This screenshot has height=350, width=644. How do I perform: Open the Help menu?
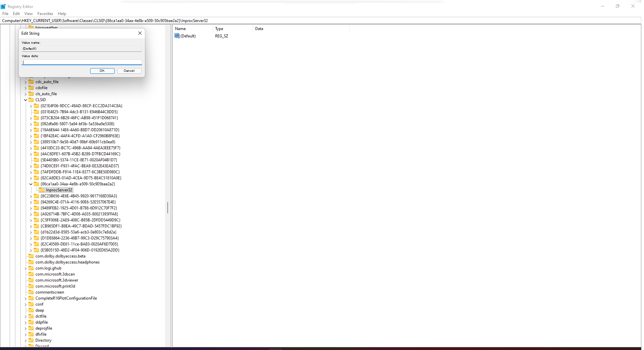(62, 14)
